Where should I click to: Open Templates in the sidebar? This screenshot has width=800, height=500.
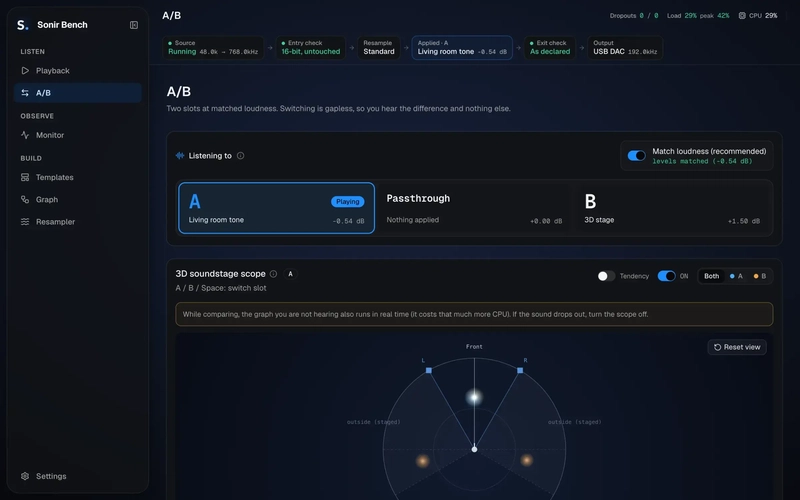click(78, 178)
